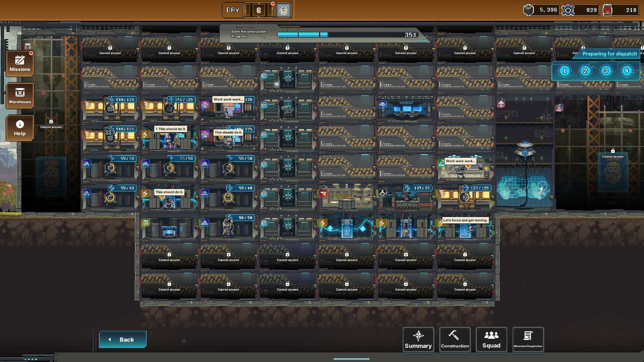Click the holographic world map display
The image size is (644, 362).
click(524, 187)
